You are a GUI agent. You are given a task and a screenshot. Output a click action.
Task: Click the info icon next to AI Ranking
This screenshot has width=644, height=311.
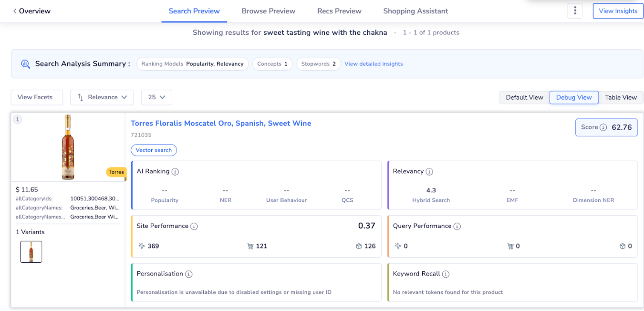coord(175,171)
